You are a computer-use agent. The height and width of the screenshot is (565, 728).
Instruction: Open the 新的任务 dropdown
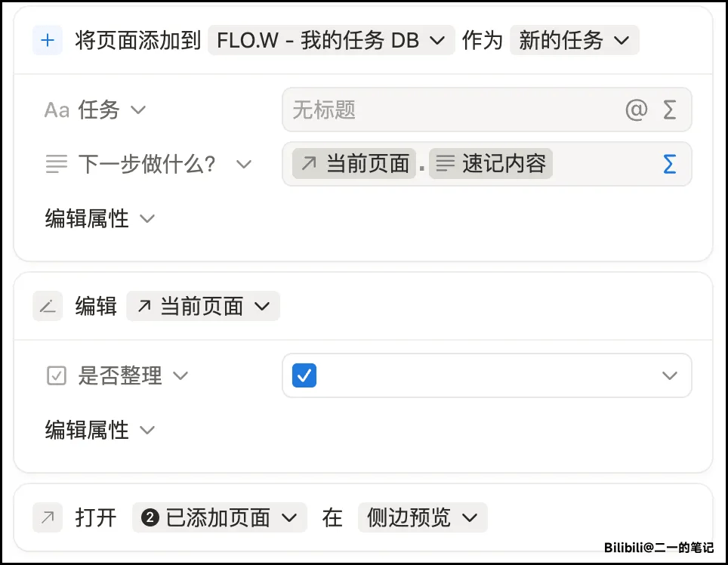[574, 40]
